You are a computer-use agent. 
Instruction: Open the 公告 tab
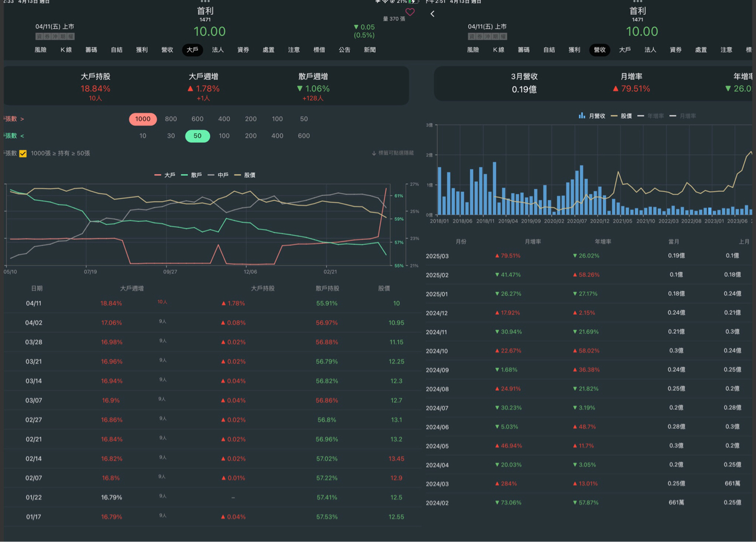[345, 50]
